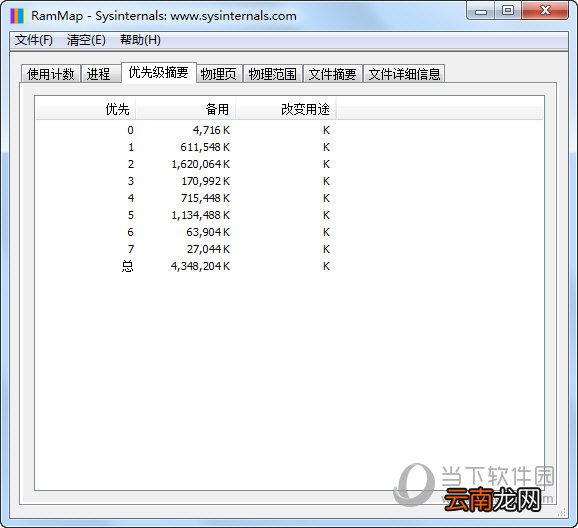
Task: Click priority 0 in the 优先 column
Action: click(130, 130)
